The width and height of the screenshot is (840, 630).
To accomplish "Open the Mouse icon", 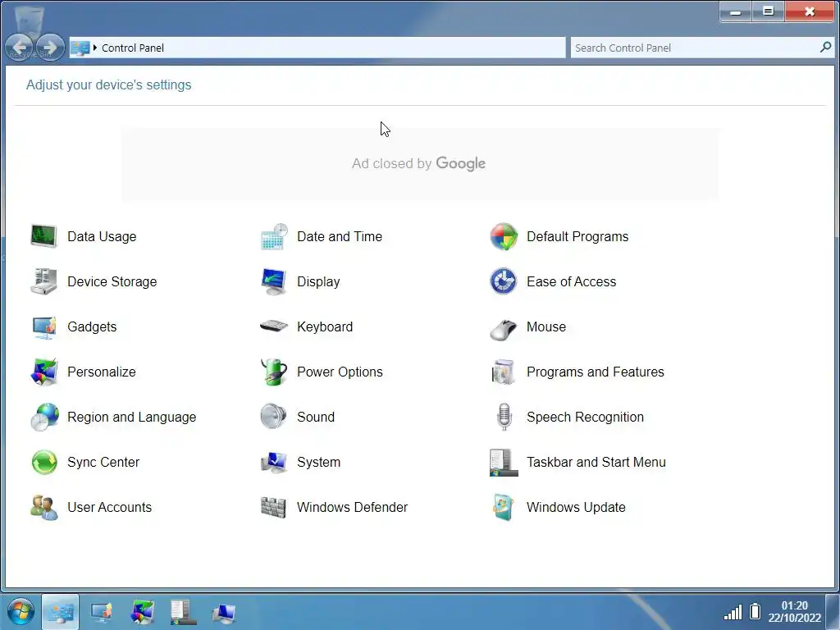I will (504, 329).
